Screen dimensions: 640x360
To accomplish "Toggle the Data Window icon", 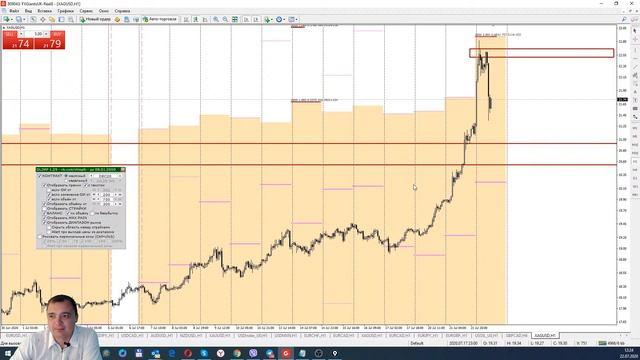I will [x=42, y=19].
